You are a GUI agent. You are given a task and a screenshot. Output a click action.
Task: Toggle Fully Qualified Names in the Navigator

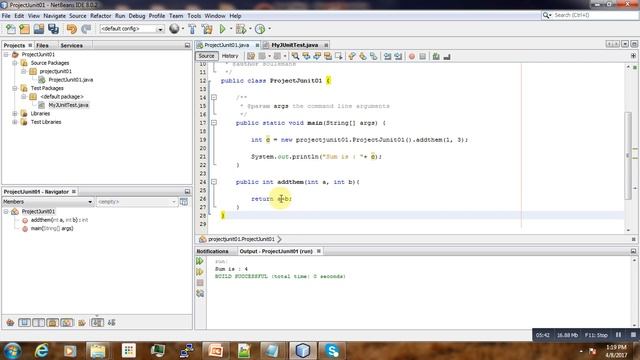(x=82, y=323)
